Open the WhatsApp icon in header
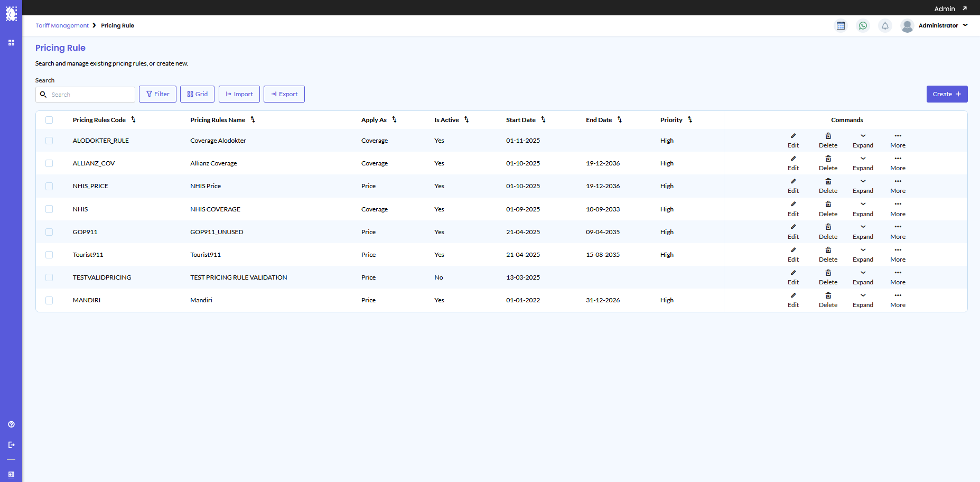The image size is (980, 482). click(863, 25)
